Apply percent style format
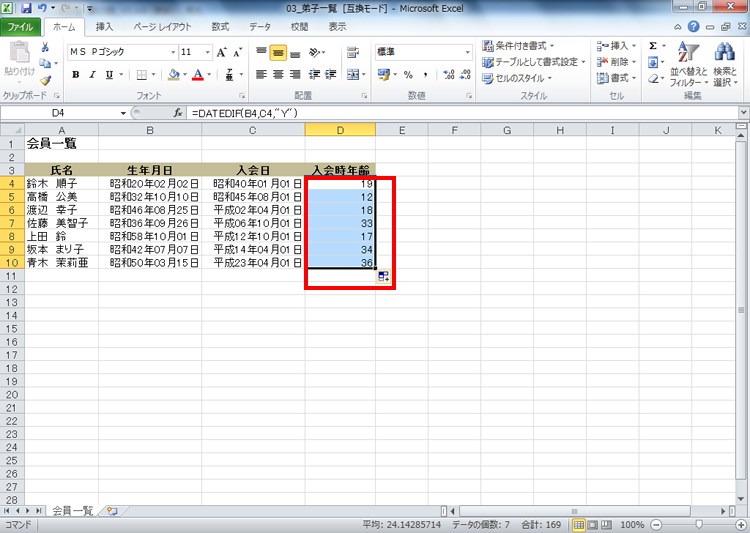Image resolution: width=750 pixels, height=533 pixels. tap(408, 75)
